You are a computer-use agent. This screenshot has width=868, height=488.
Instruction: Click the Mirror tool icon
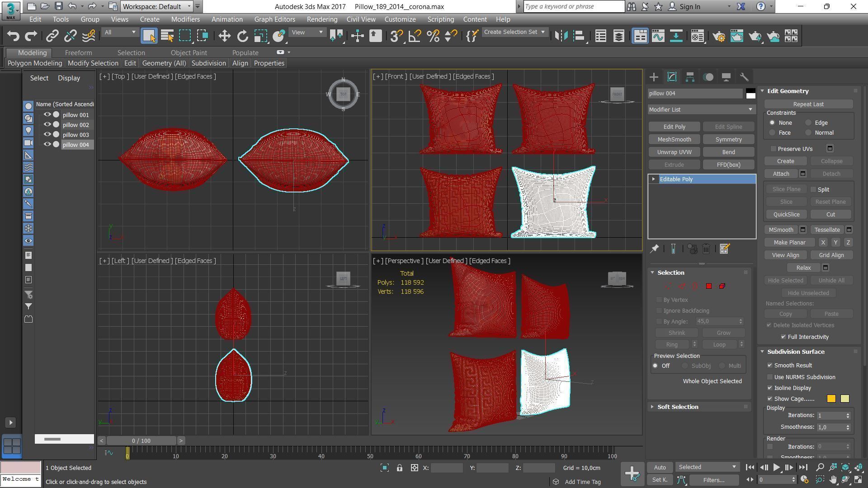pyautogui.click(x=561, y=36)
